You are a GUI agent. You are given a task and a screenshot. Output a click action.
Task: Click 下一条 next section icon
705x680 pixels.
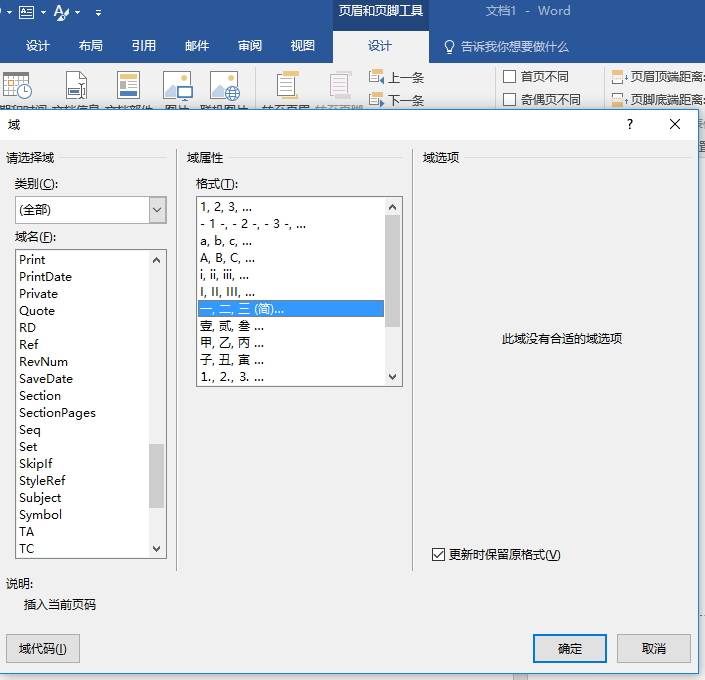[x=376, y=100]
